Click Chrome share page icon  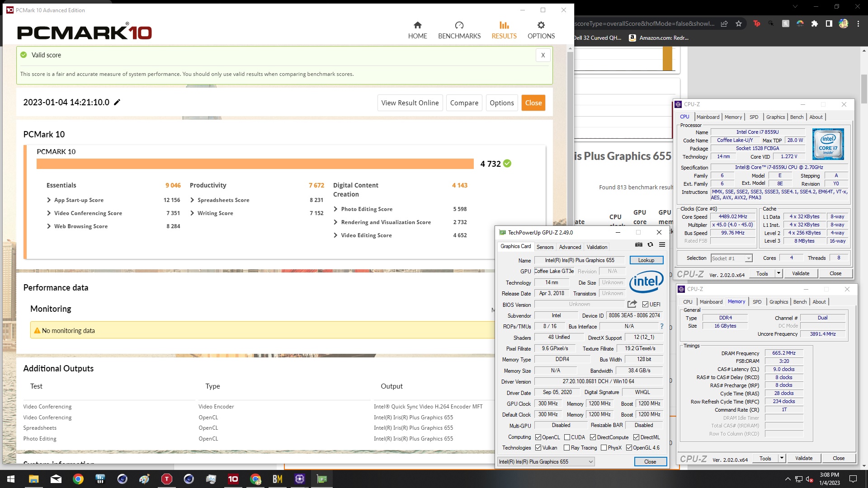click(x=724, y=23)
